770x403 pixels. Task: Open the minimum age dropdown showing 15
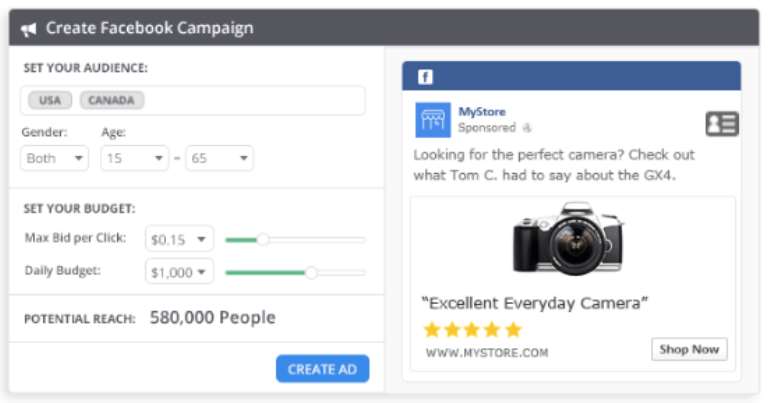[135, 158]
